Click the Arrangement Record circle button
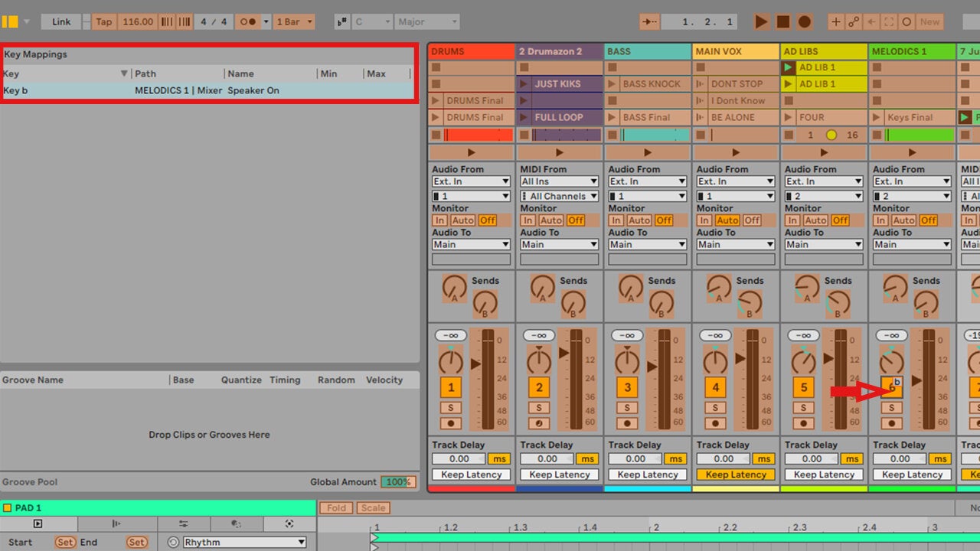 tap(805, 21)
